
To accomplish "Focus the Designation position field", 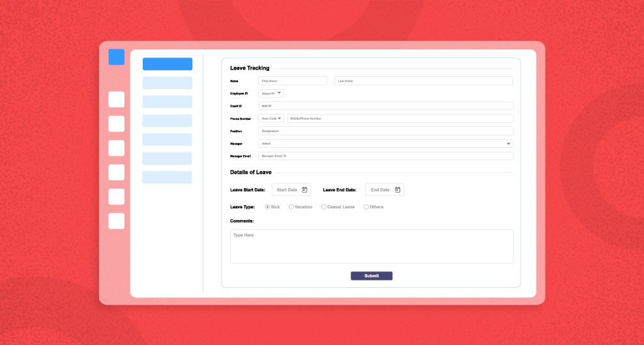I will tap(386, 131).
